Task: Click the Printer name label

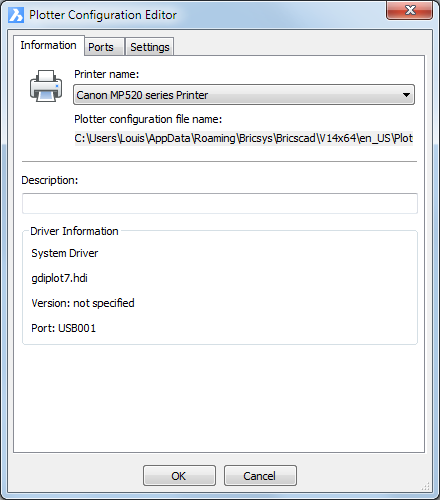Action: coord(107,74)
